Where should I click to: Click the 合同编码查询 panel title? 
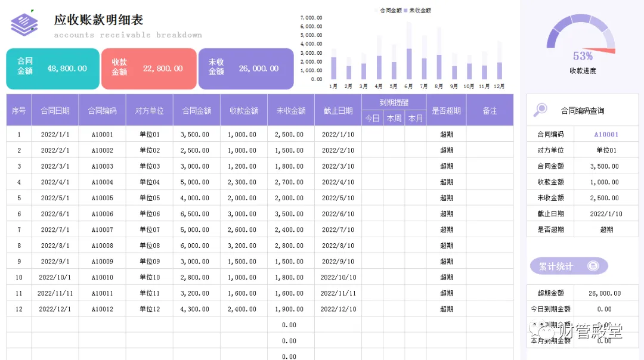pos(583,110)
